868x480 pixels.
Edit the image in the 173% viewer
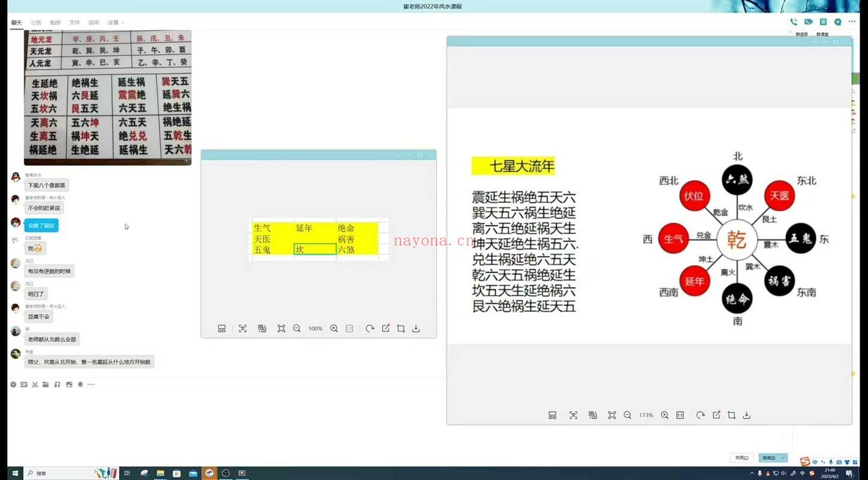[716, 415]
